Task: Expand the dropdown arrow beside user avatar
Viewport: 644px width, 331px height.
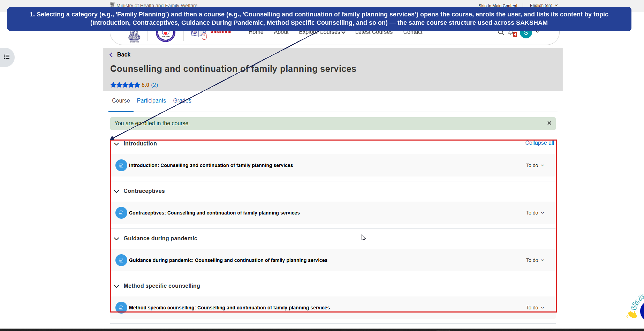Action: pos(537,32)
